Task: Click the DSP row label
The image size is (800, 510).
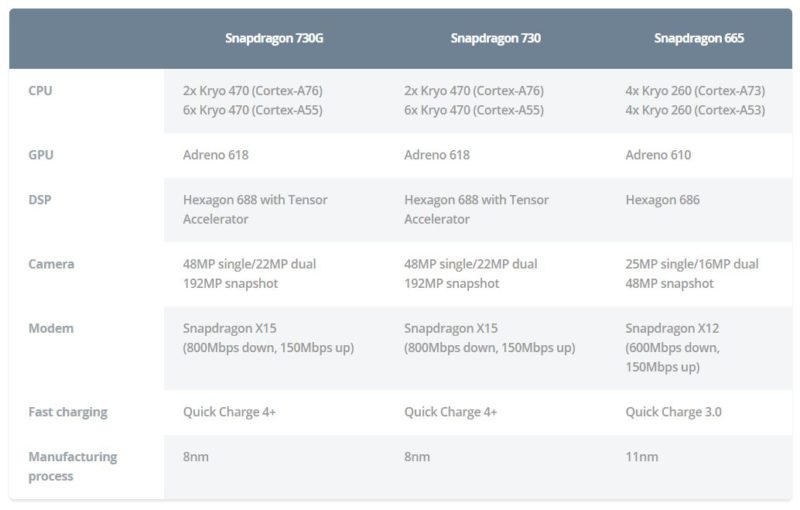Action: (x=40, y=200)
